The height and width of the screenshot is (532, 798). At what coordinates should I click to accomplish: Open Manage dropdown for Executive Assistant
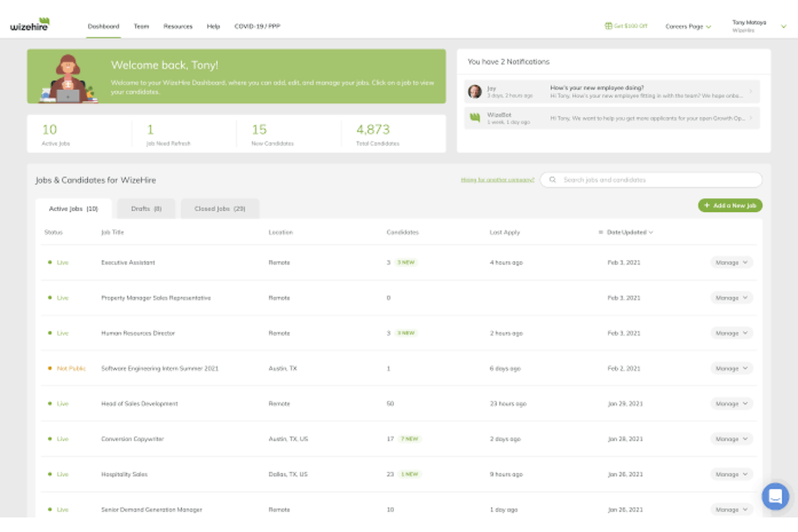pyautogui.click(x=732, y=262)
